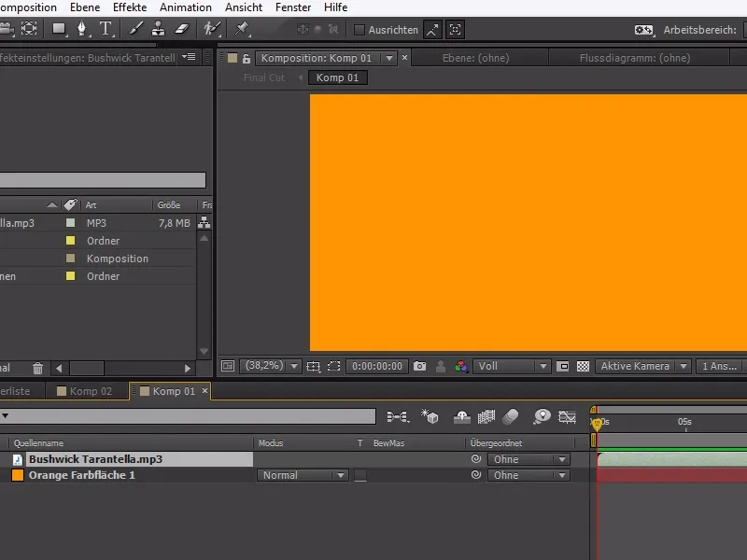Close the Komposition: Komp 01 viewer
Image resolution: width=747 pixels, height=560 pixels.
coord(405,58)
